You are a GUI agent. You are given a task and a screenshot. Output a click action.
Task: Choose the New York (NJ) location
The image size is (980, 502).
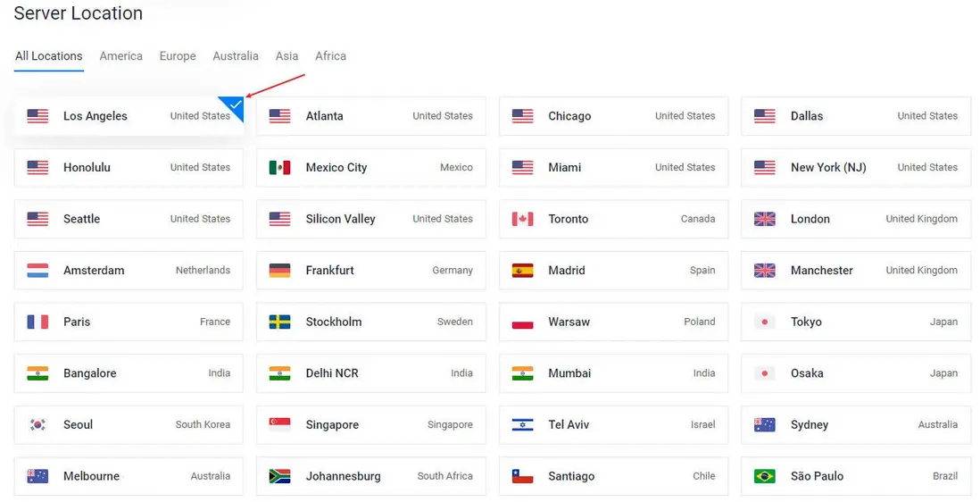pos(855,168)
